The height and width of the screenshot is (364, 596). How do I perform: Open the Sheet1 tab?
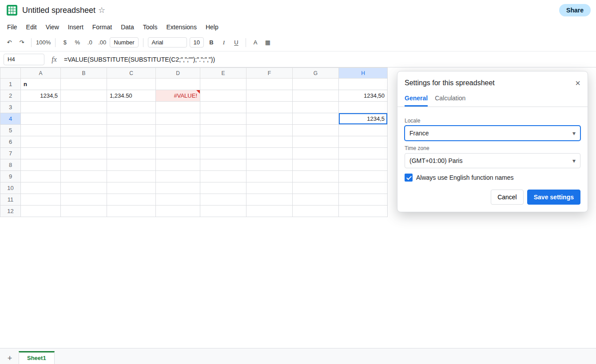pyautogui.click(x=36, y=358)
